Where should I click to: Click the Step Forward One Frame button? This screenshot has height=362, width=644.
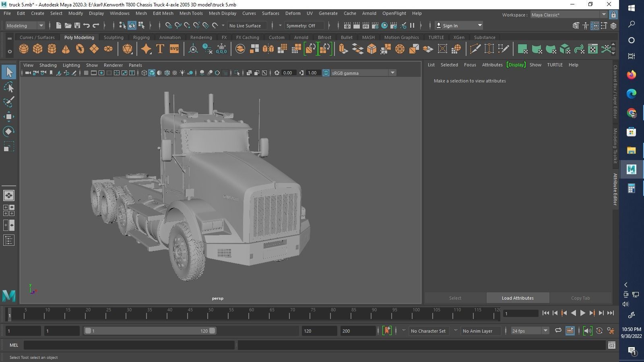click(x=601, y=313)
